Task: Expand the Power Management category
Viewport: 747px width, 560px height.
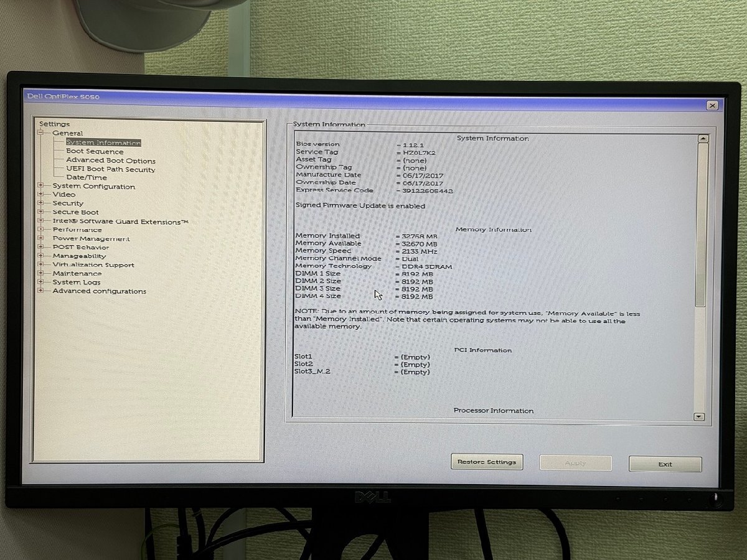Action: pos(40,238)
